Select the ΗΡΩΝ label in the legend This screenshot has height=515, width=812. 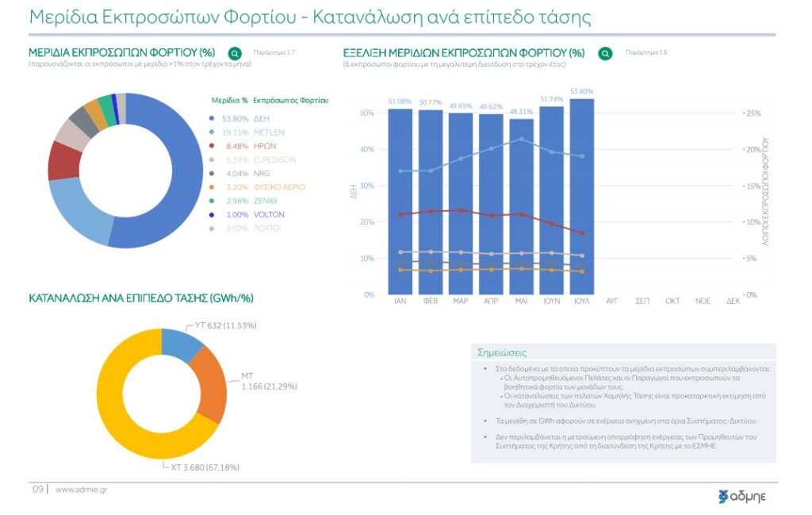click(x=265, y=146)
